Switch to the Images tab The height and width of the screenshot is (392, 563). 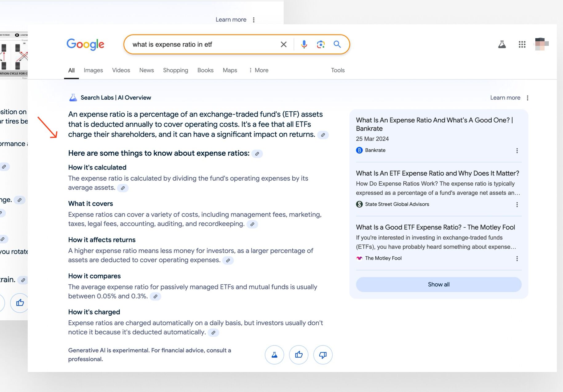click(x=93, y=70)
